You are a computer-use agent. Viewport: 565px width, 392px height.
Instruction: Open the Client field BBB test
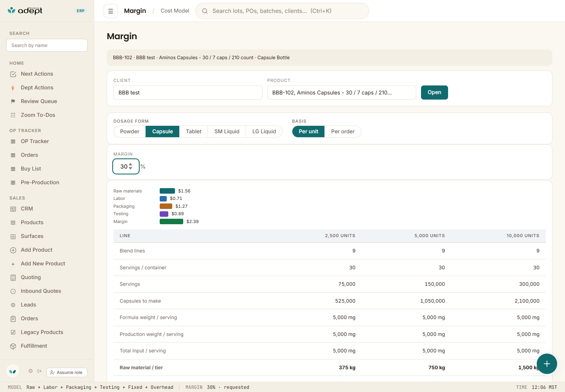point(188,93)
